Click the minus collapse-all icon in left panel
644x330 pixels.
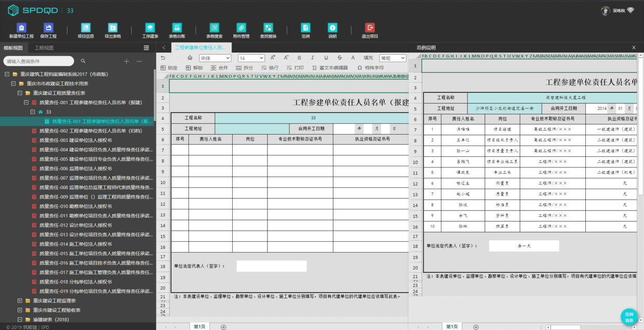(139, 61)
